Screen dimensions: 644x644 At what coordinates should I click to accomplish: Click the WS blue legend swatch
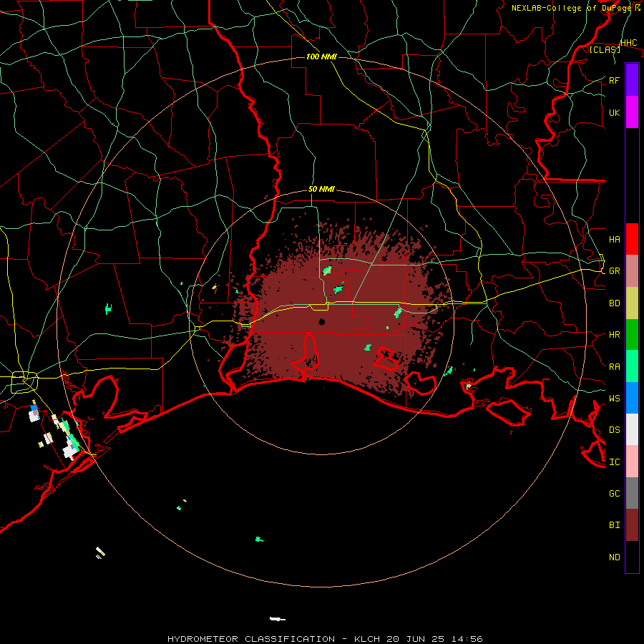point(632,398)
